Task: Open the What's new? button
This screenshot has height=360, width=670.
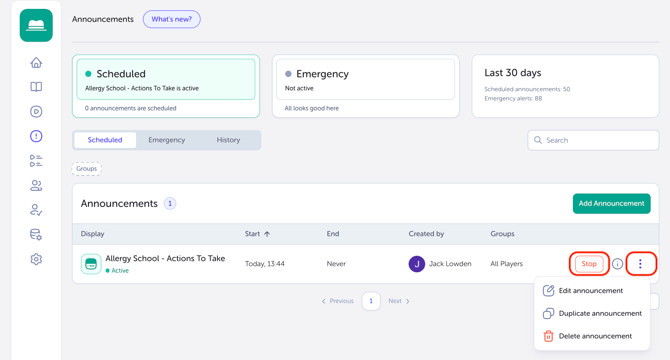Action: click(x=172, y=19)
